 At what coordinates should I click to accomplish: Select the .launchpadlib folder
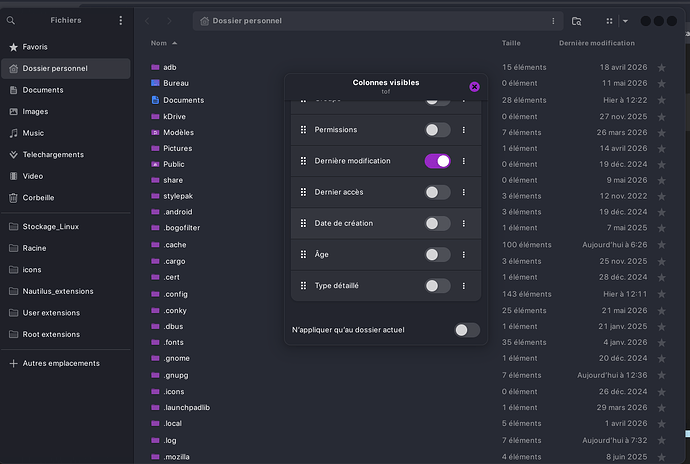[x=187, y=408]
